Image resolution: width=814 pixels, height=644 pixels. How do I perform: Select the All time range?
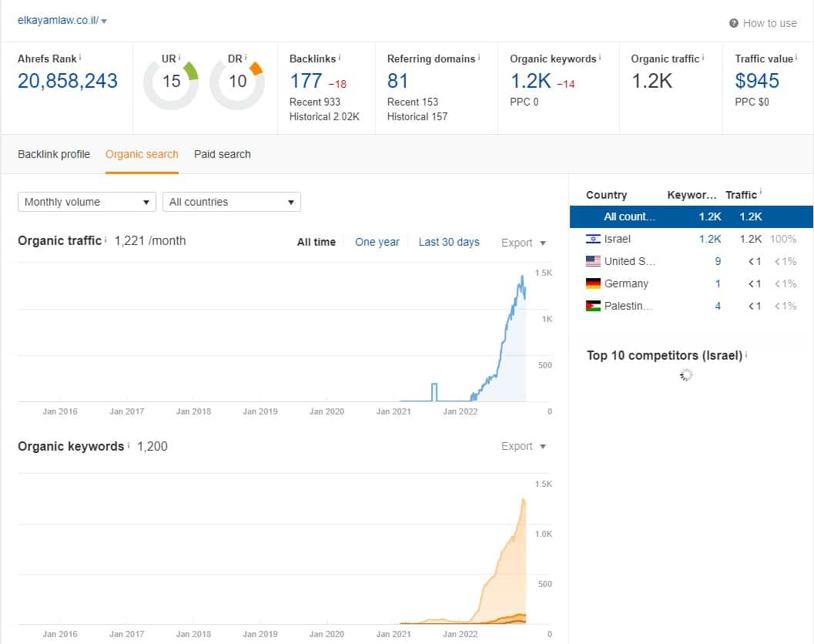[317, 242]
